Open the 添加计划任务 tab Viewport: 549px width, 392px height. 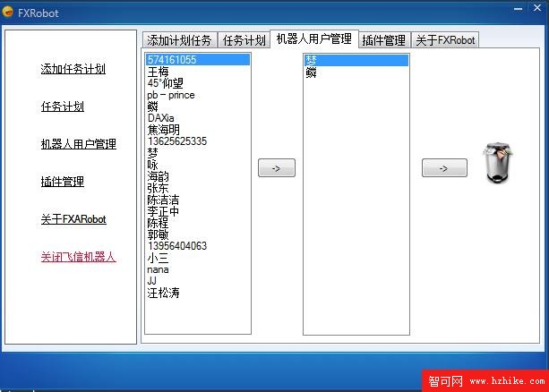tap(179, 40)
